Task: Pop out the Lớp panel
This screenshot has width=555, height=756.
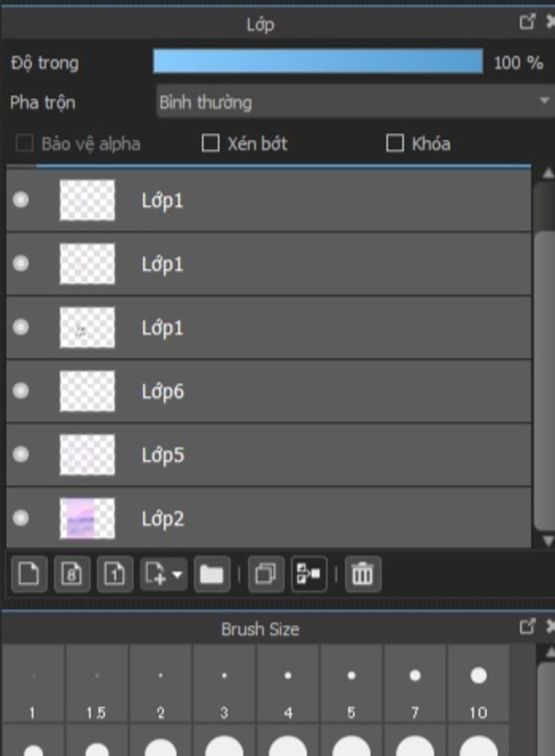Action: (527, 22)
